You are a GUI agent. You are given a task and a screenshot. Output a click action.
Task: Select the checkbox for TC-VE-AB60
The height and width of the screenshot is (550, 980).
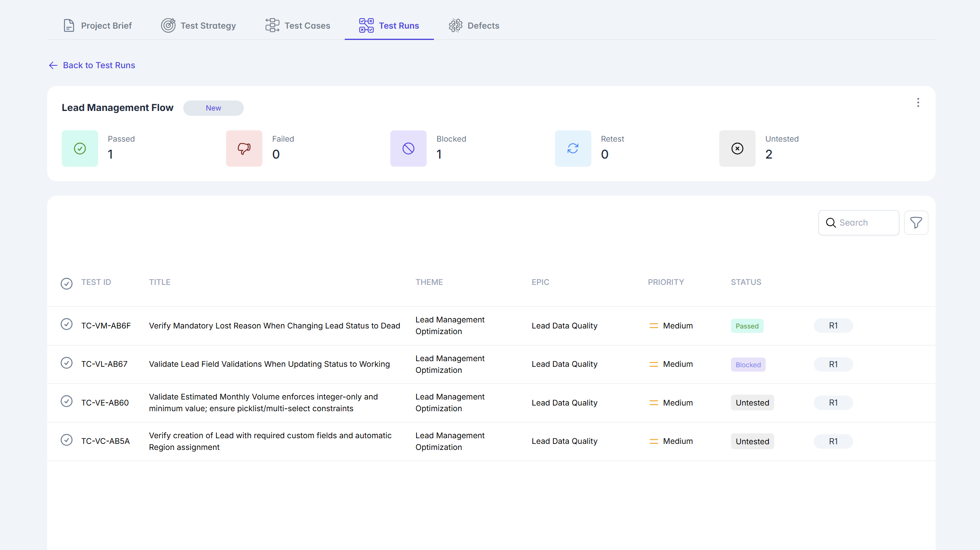[67, 402]
